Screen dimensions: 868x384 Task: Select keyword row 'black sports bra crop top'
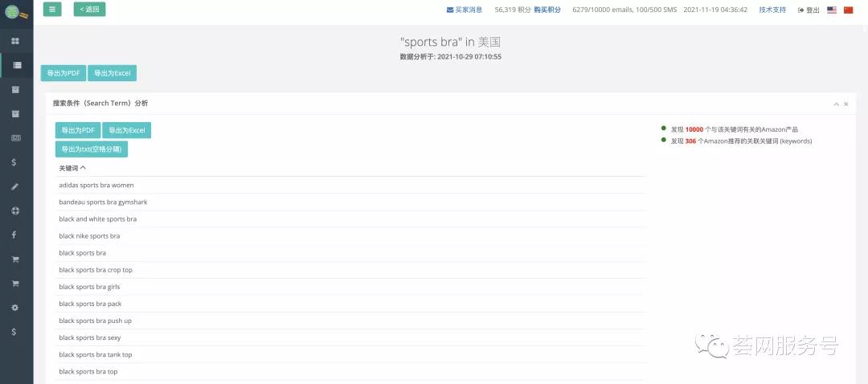[350, 270]
